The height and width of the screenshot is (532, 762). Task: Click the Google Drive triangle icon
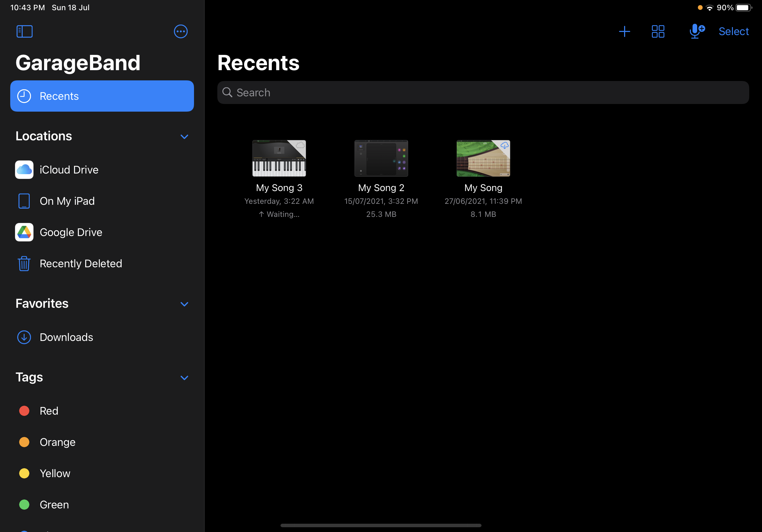[x=24, y=232]
